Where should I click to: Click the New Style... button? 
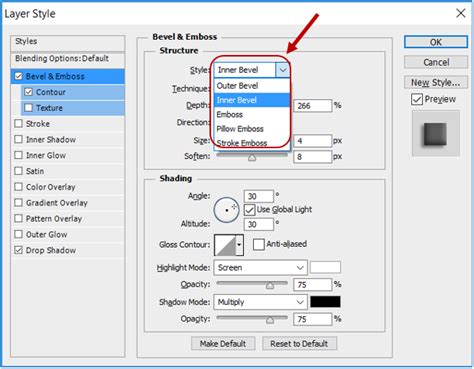[436, 82]
